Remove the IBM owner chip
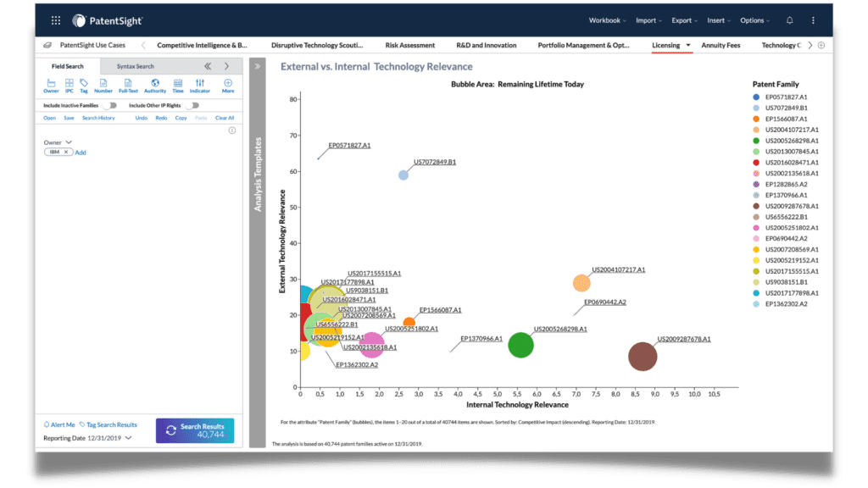The height and width of the screenshot is (488, 868). click(x=66, y=152)
